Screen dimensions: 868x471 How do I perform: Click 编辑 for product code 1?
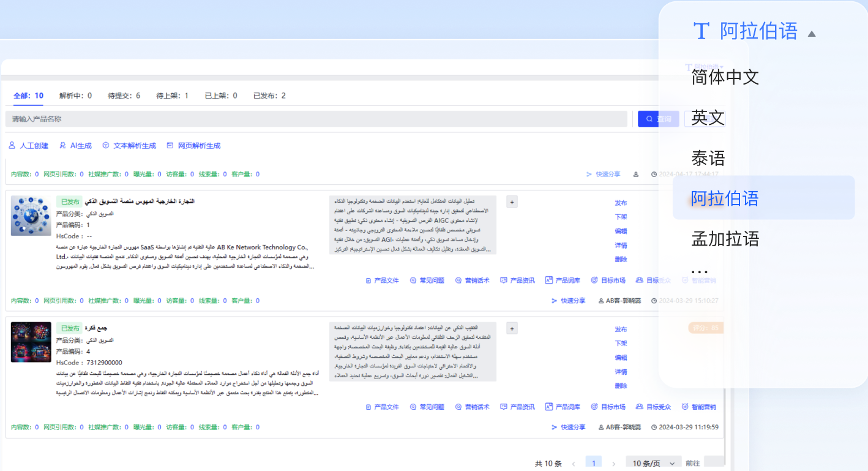pos(621,231)
